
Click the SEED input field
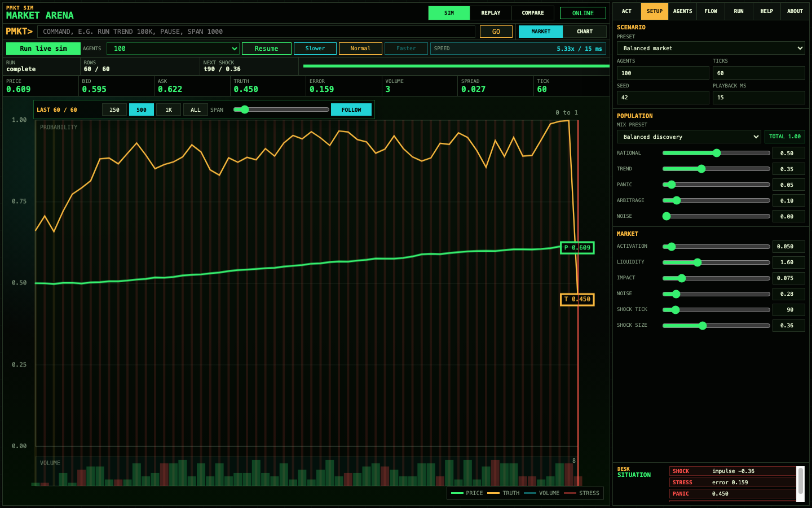pyautogui.click(x=663, y=98)
